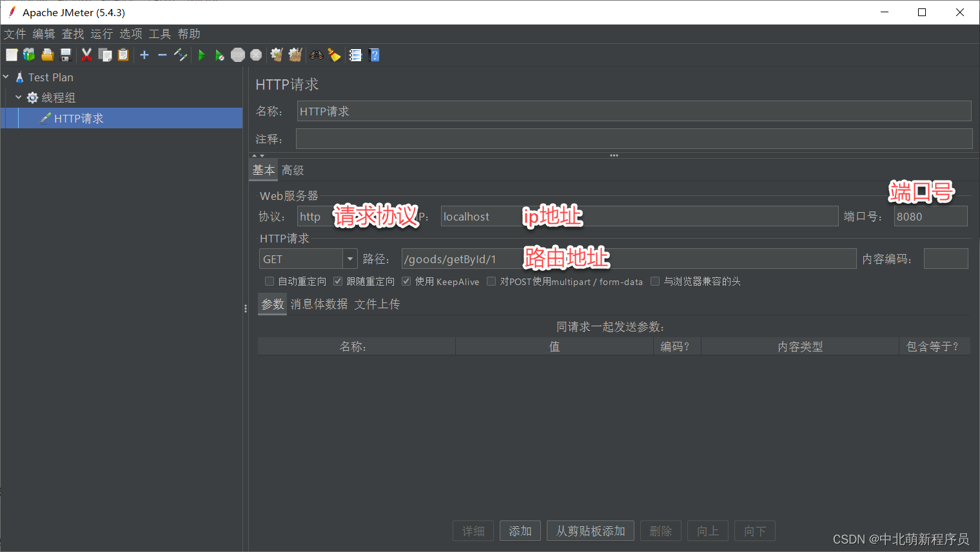This screenshot has width=980, height=552.
Task: Start the test with the green play icon
Action: click(x=202, y=55)
